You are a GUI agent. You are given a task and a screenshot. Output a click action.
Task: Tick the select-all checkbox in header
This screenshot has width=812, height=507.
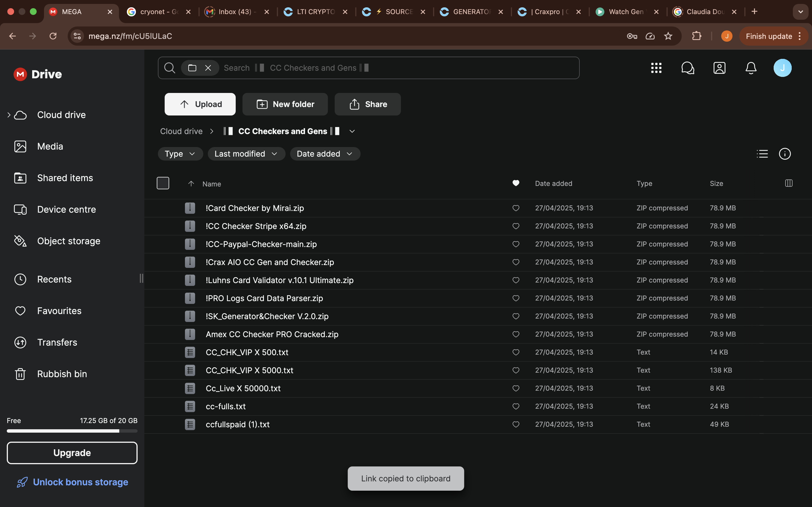coord(163,183)
